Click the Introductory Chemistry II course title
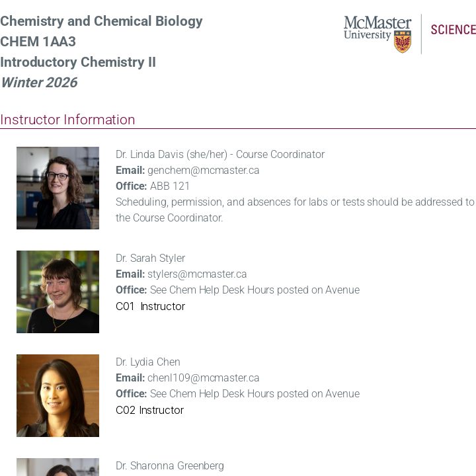 (78, 62)
